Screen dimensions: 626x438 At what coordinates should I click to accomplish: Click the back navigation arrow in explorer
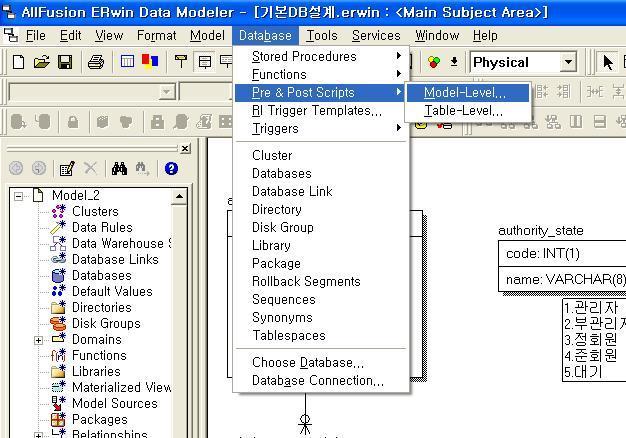click(16, 168)
